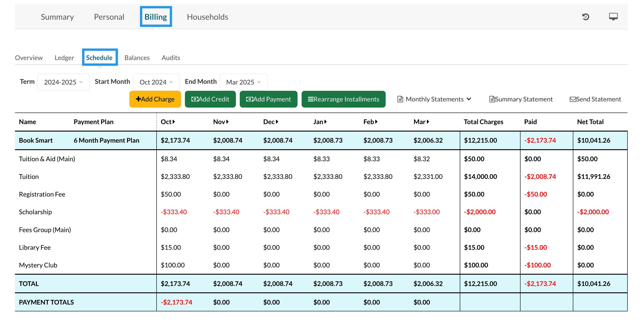This screenshot has height=322, width=644.
Task: Expand the Jan month column arrow
Action: [325, 122]
